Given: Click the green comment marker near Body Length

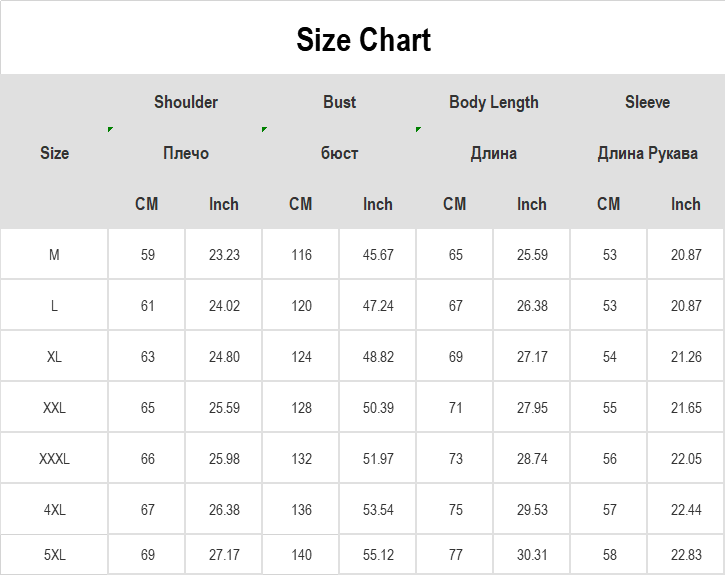Looking at the screenshot, I should coord(418,129).
